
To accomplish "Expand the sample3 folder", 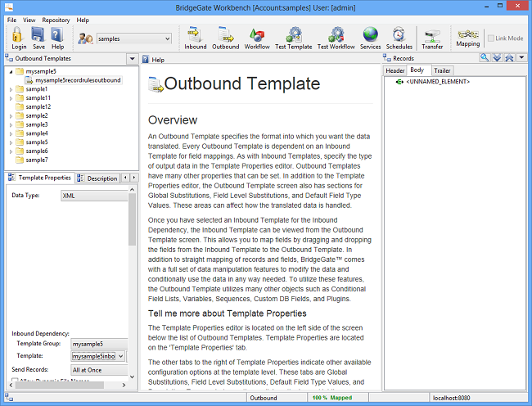I will (11, 124).
